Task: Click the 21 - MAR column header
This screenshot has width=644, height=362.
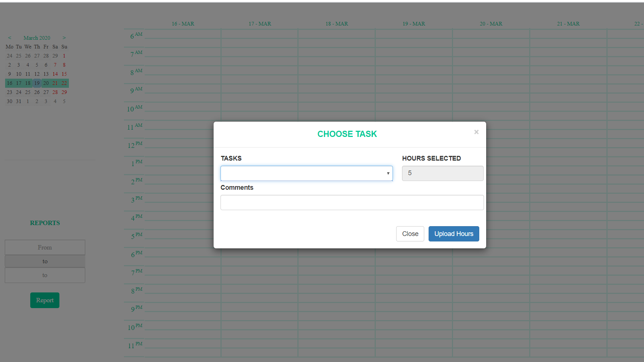Action: [568, 24]
